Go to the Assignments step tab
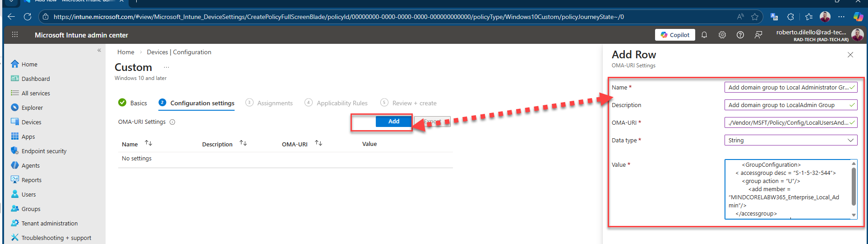 coord(274,103)
